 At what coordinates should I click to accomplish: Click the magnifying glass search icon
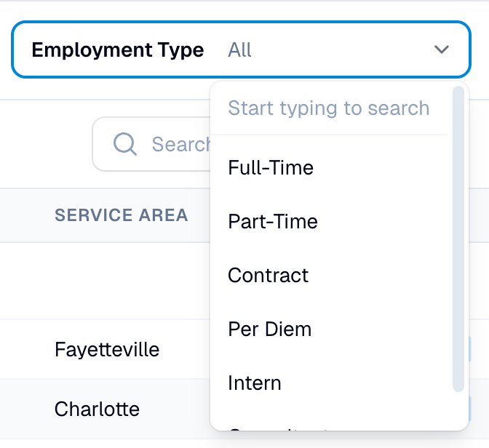124,144
